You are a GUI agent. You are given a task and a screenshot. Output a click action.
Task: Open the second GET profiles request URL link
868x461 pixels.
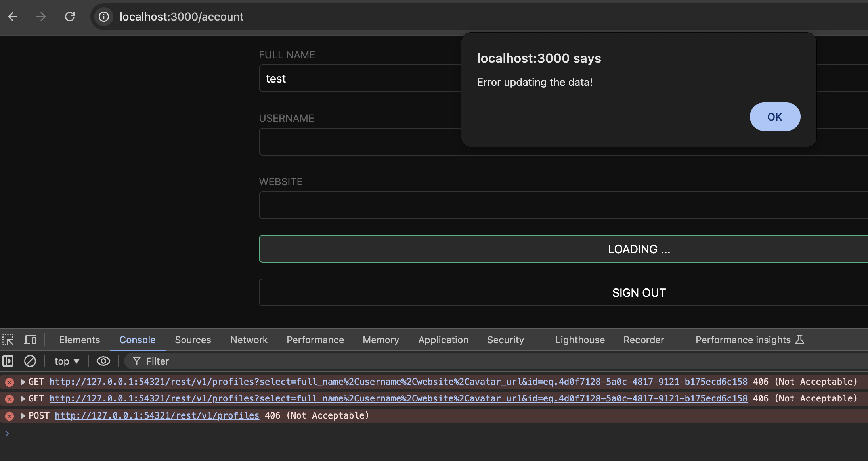[398, 399]
